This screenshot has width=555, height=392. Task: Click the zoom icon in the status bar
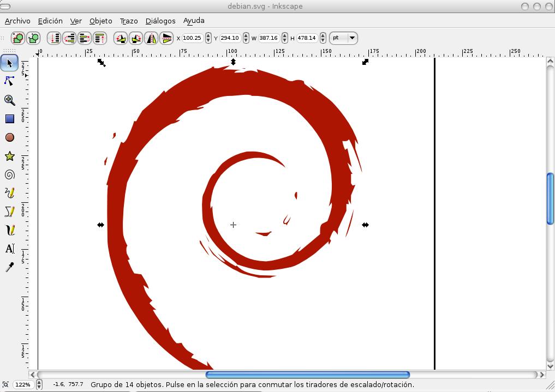click(x=5, y=384)
